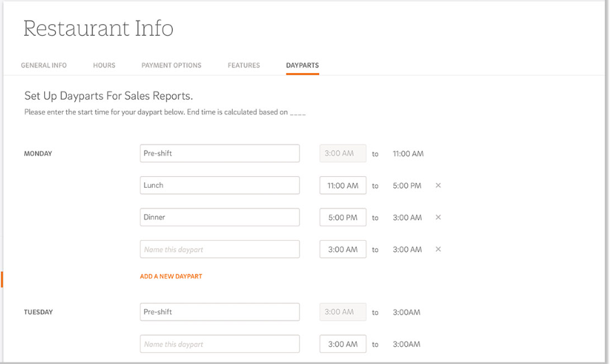Remove the Lunch daypart with X icon
611x364 pixels.
(x=438, y=186)
